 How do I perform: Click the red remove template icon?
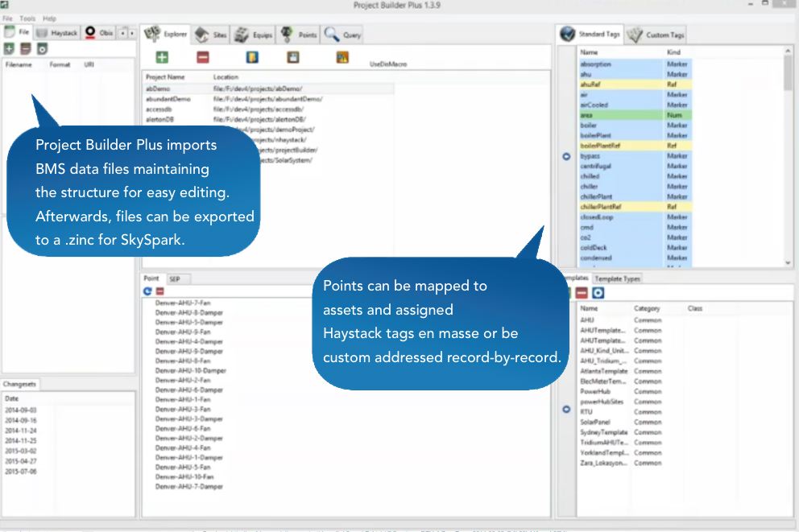tap(582, 293)
